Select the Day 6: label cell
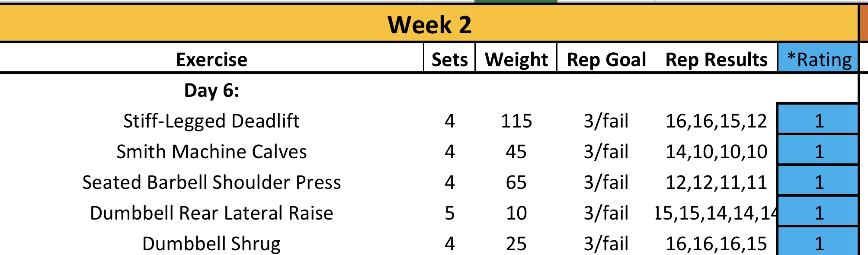The height and width of the screenshot is (255, 868). pos(211,90)
